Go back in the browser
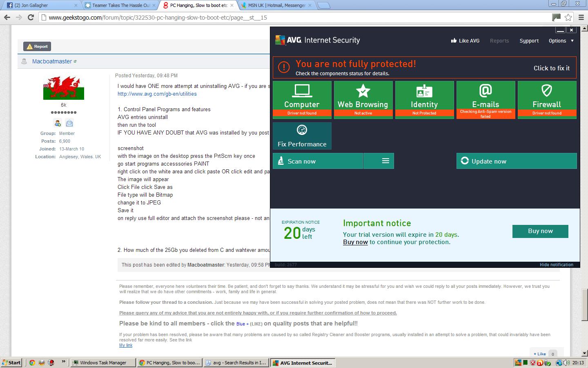 coord(7,17)
